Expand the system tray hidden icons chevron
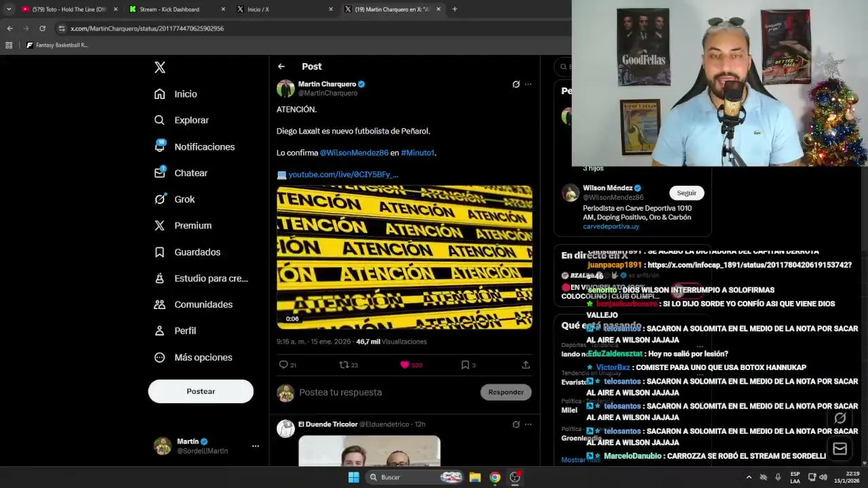The width and height of the screenshot is (868, 488). pyautogui.click(x=749, y=477)
